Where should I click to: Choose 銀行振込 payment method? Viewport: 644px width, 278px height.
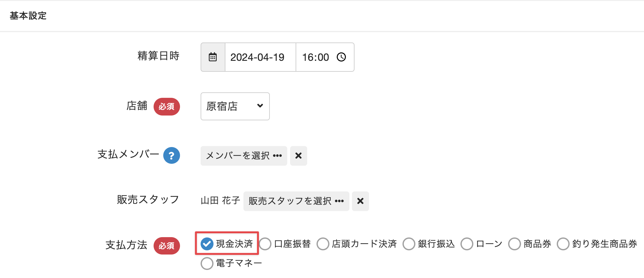(x=409, y=244)
